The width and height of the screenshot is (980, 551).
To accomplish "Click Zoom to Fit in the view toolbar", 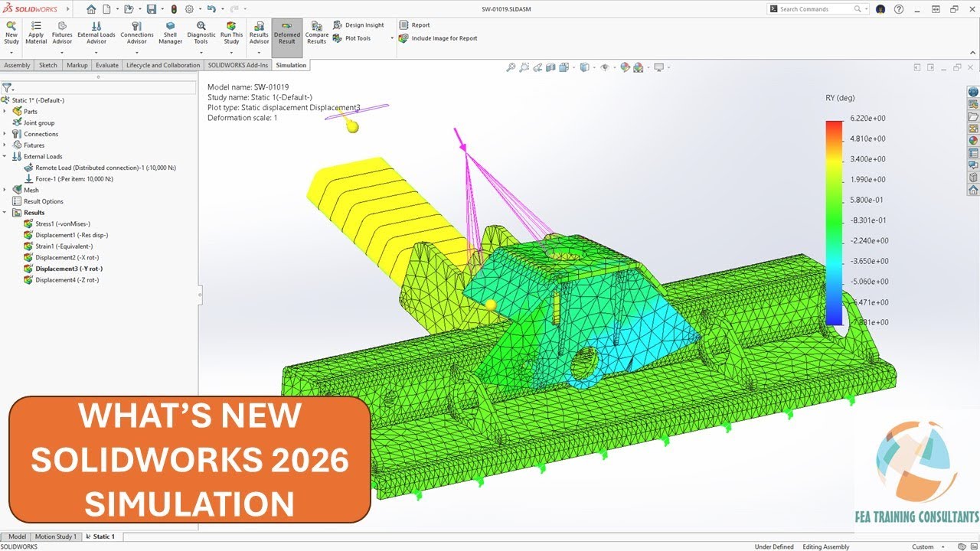I will [511, 67].
